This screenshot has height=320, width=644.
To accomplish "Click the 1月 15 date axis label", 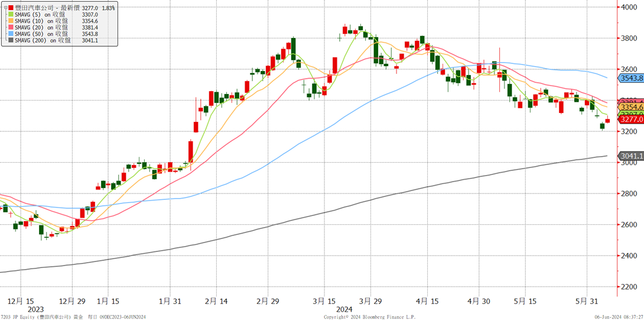I will pos(107,301).
